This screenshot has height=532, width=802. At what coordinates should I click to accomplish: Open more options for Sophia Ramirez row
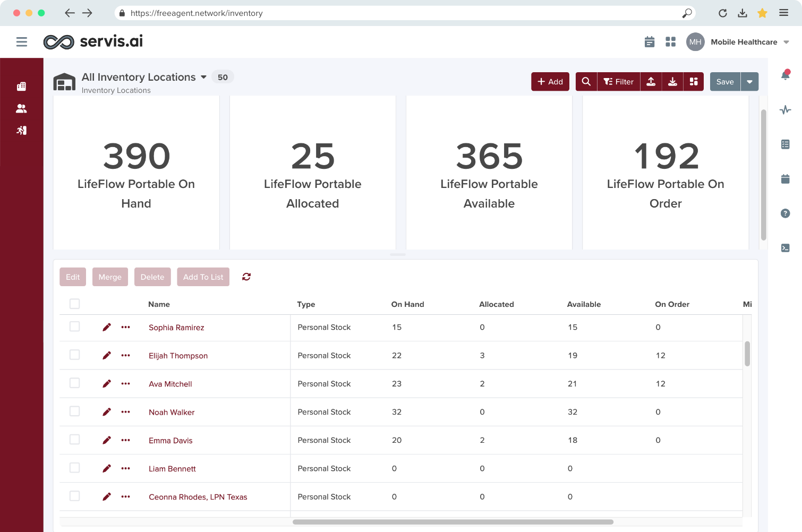(x=126, y=327)
